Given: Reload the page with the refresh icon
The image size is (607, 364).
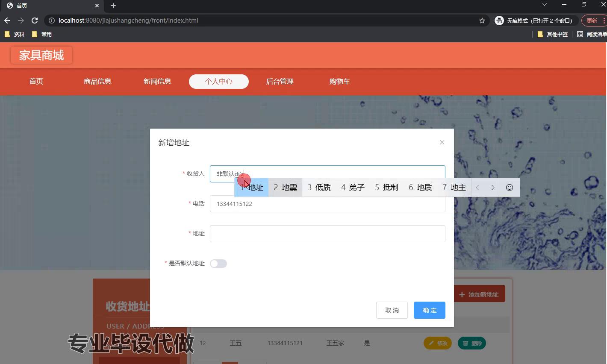Looking at the screenshot, I should [34, 20].
